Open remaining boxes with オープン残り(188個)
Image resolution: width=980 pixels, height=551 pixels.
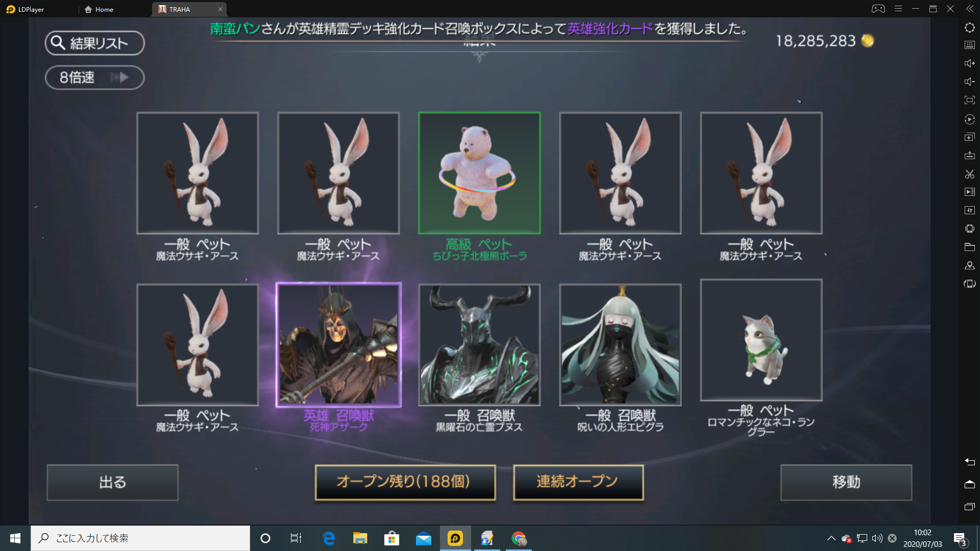click(405, 482)
